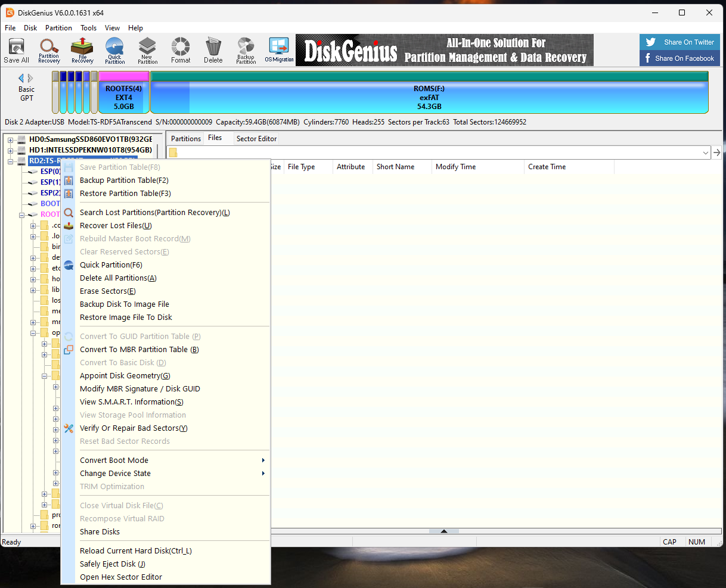Image resolution: width=726 pixels, height=588 pixels.
Task: Click the Restore Partition Table menu icon
Action: (69, 194)
